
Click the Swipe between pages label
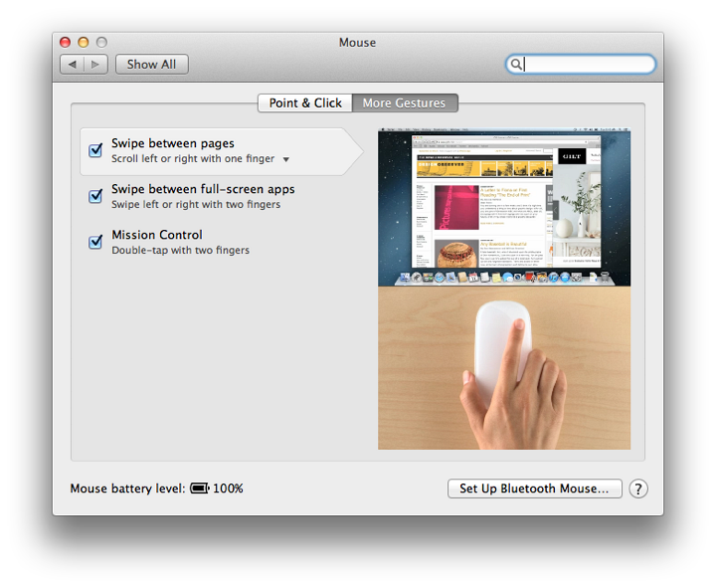[173, 143]
